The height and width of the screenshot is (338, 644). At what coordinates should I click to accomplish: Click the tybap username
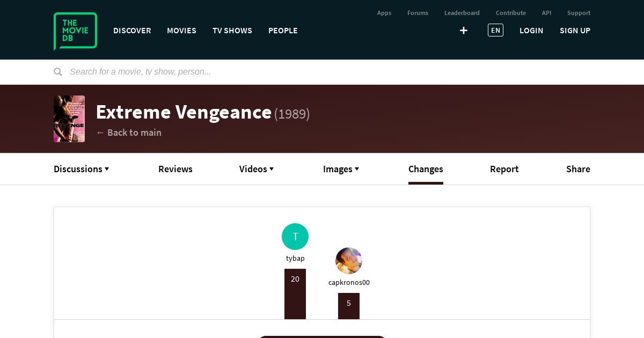295,259
